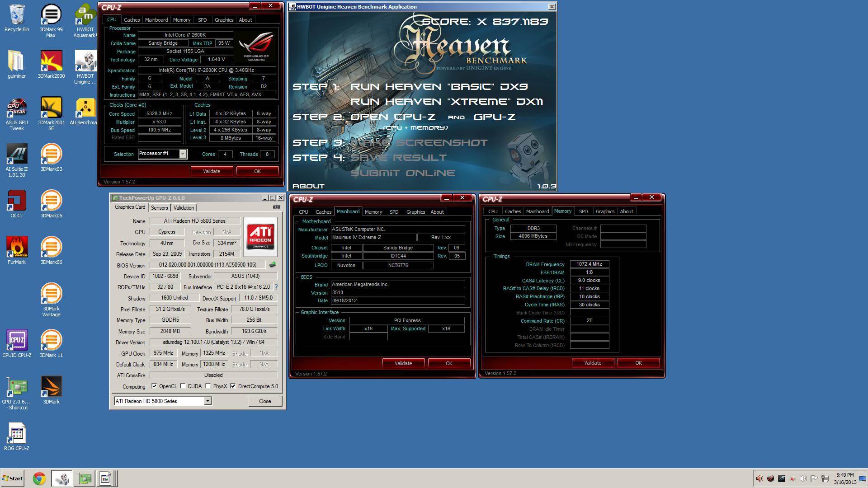Launch 3DMark05 desktop shortcut
The image size is (868, 488).
(51, 204)
